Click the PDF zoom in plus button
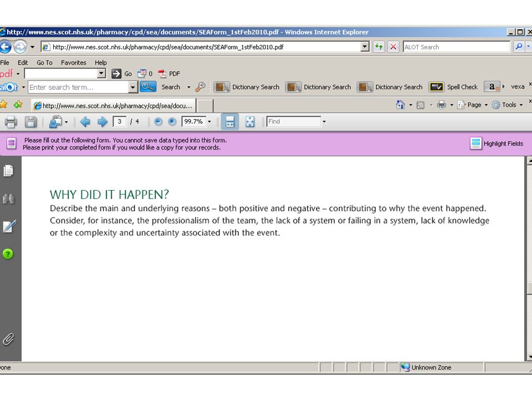Screen dimensions: 532x399 pyautogui.click(x=172, y=121)
